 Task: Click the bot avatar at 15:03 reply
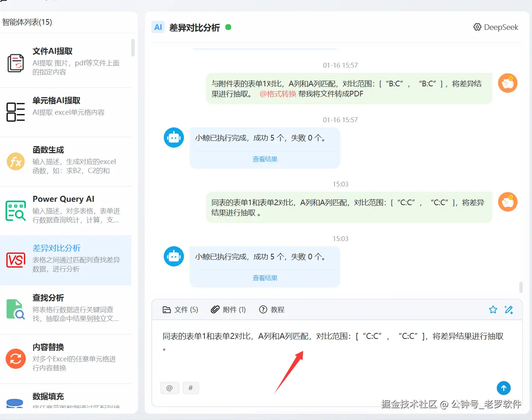[174, 256]
